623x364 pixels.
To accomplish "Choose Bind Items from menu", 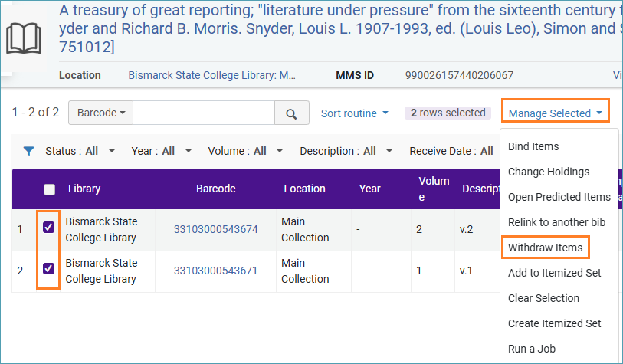I will click(x=533, y=146).
